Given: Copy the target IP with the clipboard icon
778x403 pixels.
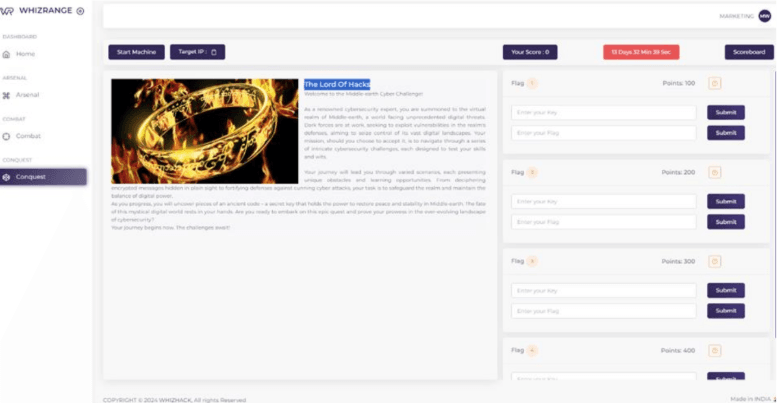Looking at the screenshot, I should 214,52.
